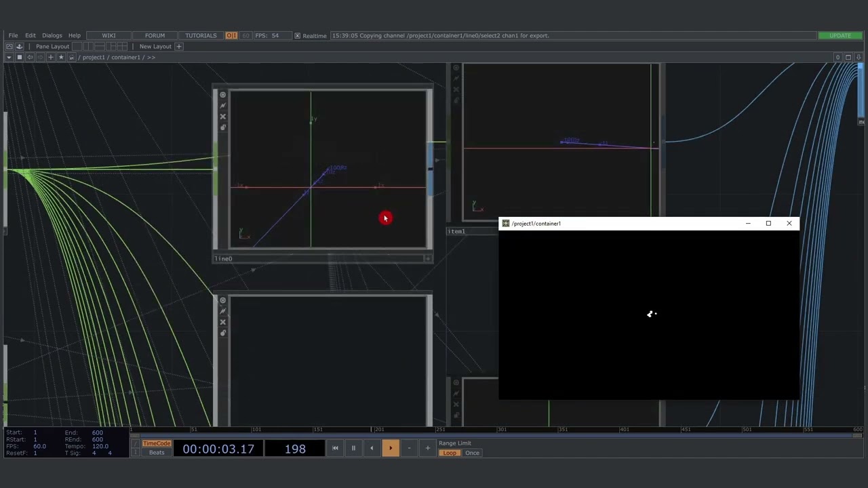Image resolution: width=868 pixels, height=488 pixels.
Task: Pause the timeline playback
Action: [x=353, y=448]
